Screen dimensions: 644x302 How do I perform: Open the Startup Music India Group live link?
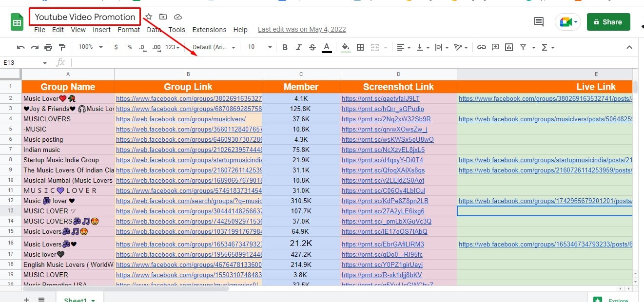pos(545,160)
